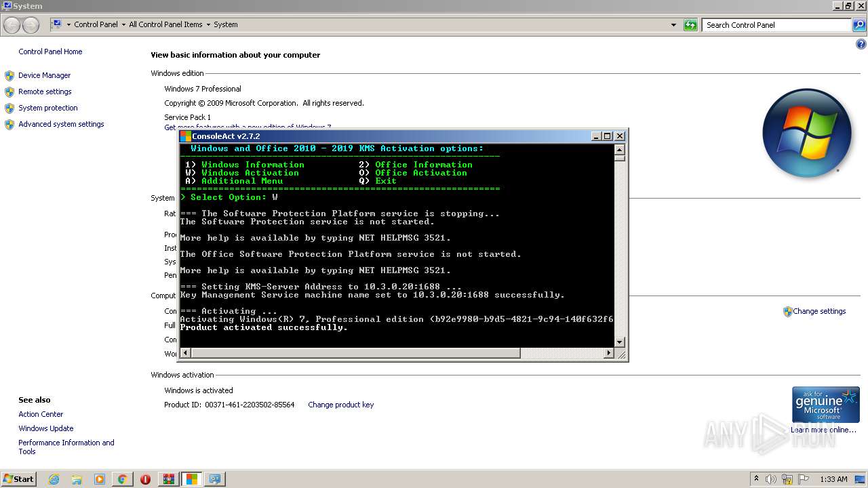Click the All Control Panel Items breadcrumb
The image size is (868, 488).
(x=165, y=24)
